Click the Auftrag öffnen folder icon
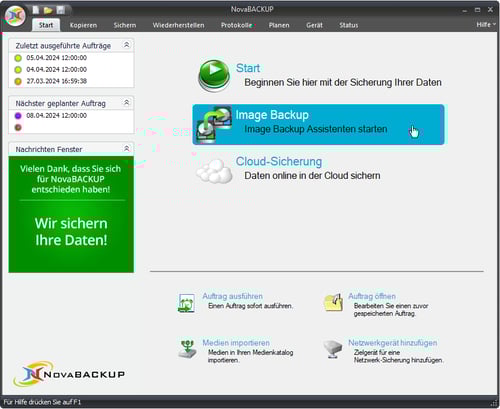 tap(333, 303)
